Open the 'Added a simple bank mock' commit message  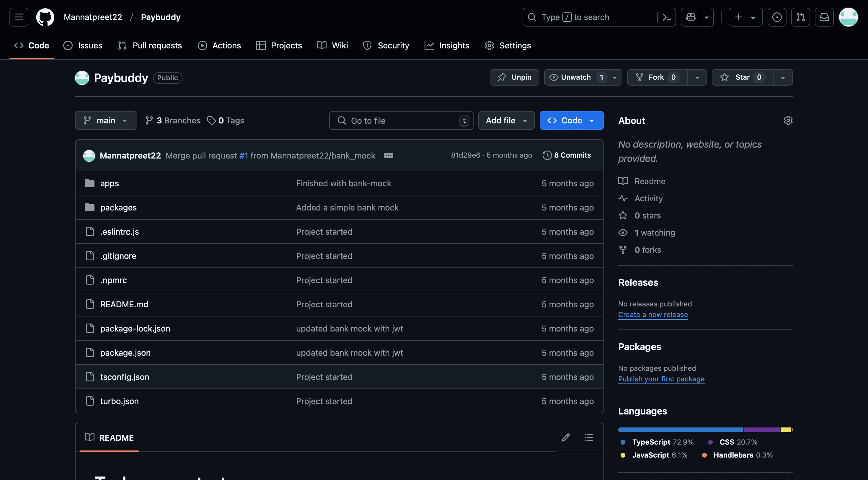tap(347, 208)
